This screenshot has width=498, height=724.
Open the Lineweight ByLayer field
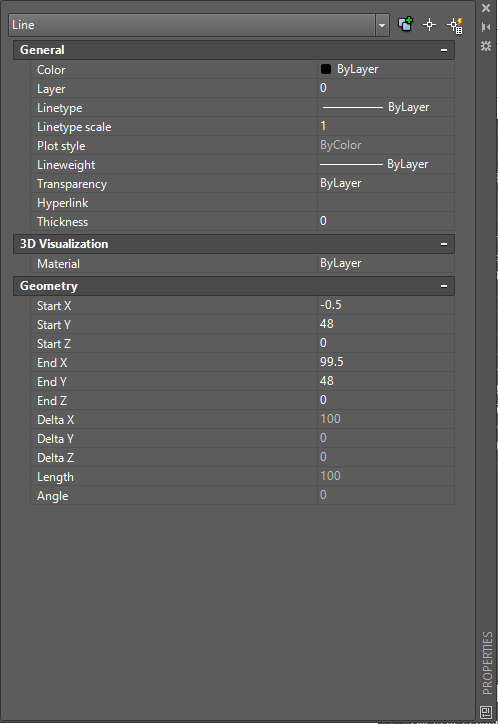(386, 164)
